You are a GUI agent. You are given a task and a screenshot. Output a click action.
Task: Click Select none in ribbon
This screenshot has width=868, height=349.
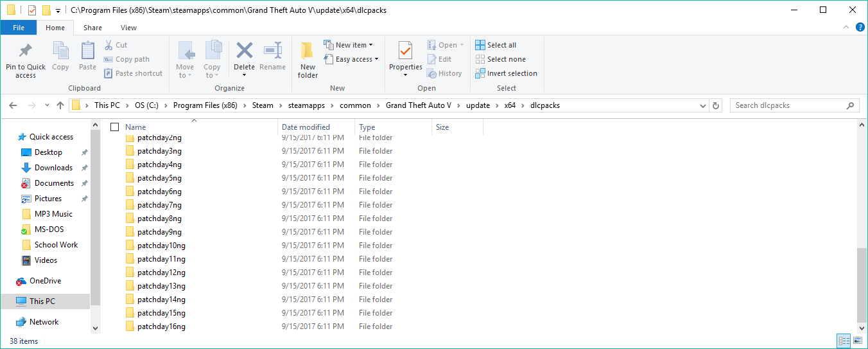point(501,59)
